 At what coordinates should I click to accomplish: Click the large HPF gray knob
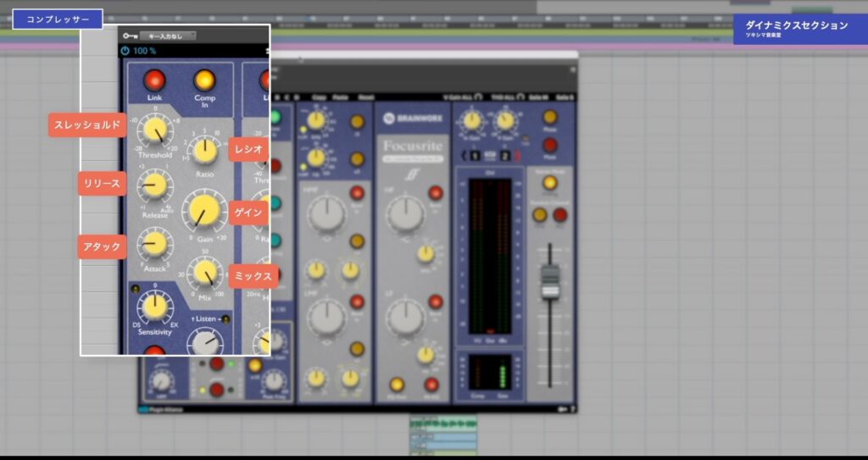tap(326, 213)
